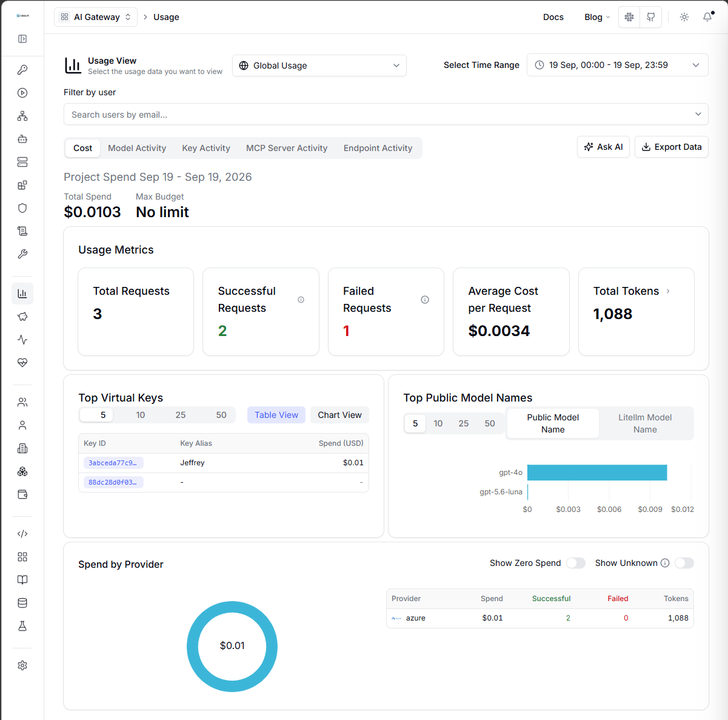Expand the AI Gateway project switcher
Viewport: 728px width, 720px height.
(x=96, y=17)
